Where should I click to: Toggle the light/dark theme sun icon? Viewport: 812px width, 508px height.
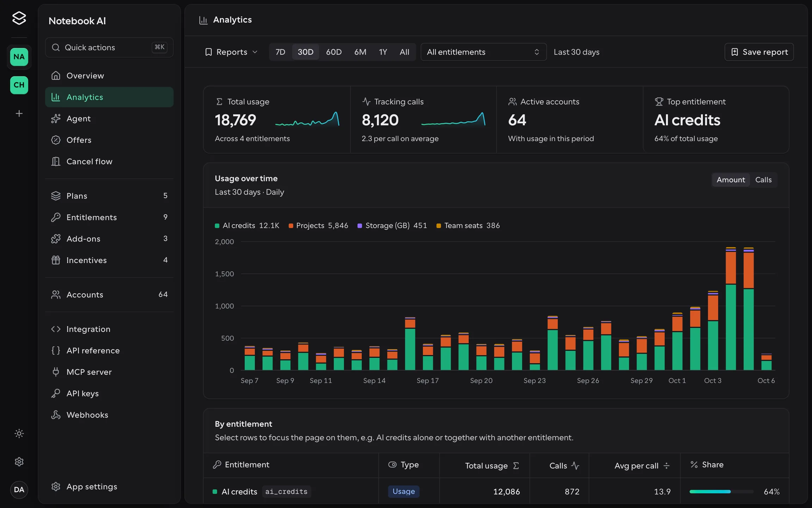[x=19, y=433]
